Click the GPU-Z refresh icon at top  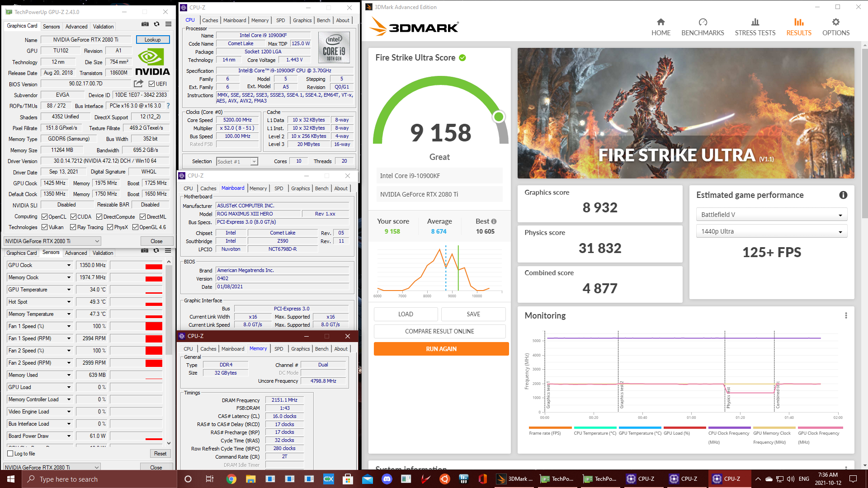(156, 24)
